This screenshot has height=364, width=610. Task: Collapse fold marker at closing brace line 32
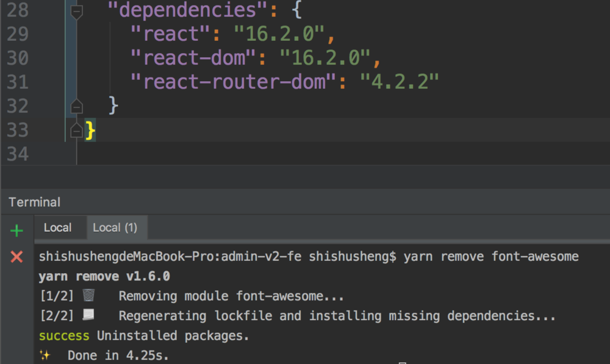[77, 105]
